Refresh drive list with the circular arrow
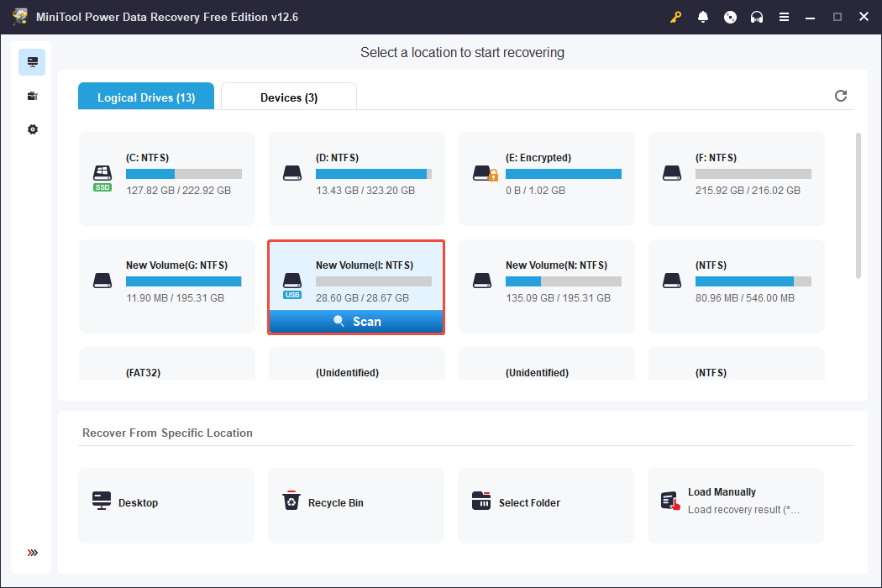 840,96
